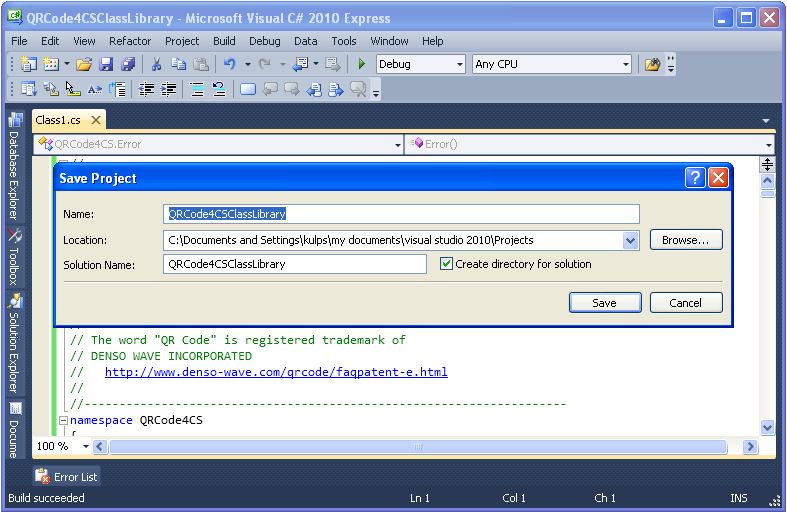Click the Open File folder icon
The height and width of the screenshot is (513, 787).
pos(84,64)
